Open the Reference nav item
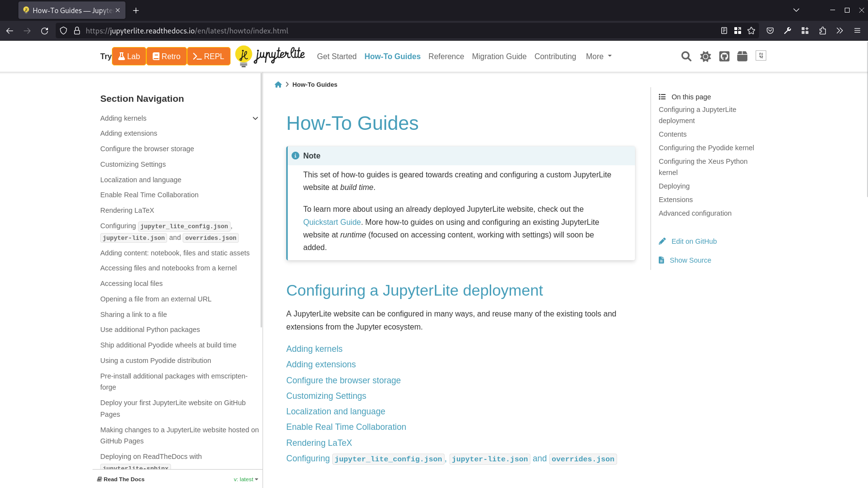 pos(446,56)
